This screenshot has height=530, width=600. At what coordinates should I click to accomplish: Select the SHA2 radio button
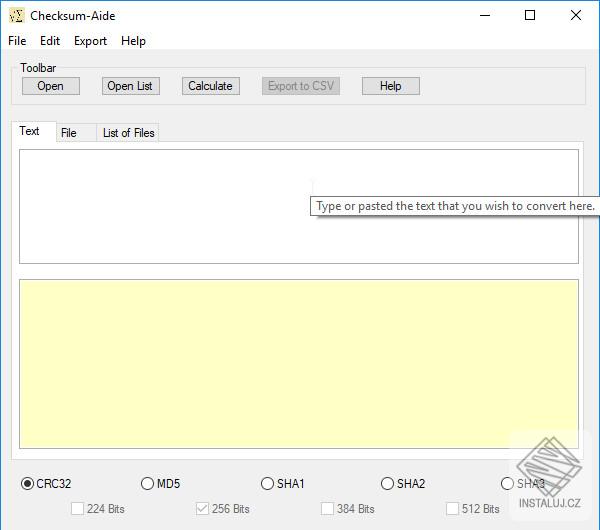click(403, 484)
